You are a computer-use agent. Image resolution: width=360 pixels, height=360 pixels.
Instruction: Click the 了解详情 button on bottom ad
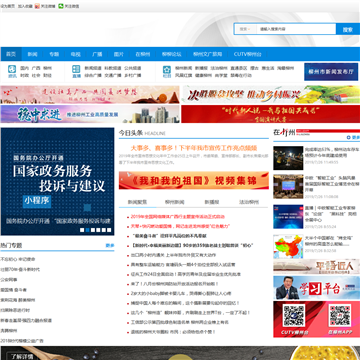[22, 357]
